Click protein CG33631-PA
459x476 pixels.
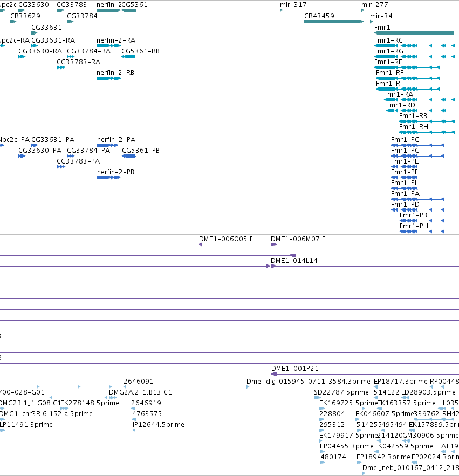pyautogui.click(x=35, y=145)
